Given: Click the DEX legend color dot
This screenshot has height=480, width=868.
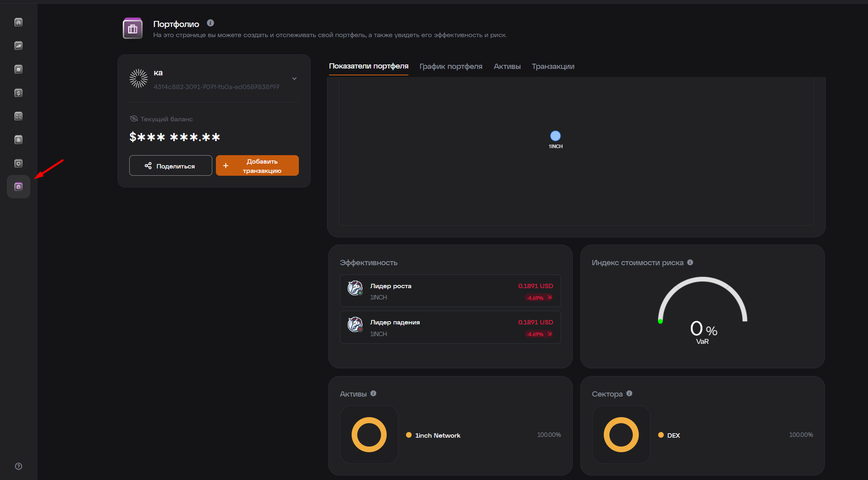Looking at the screenshot, I should 661,435.
